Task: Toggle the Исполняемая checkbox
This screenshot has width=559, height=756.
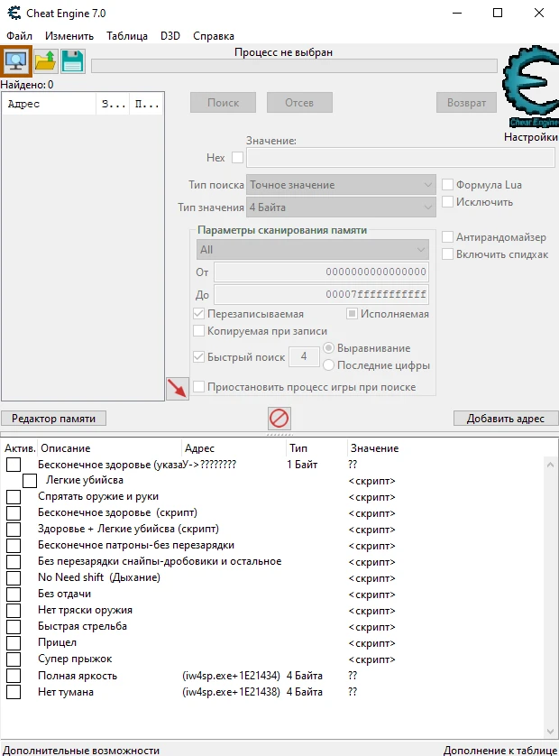Action: 353,314
